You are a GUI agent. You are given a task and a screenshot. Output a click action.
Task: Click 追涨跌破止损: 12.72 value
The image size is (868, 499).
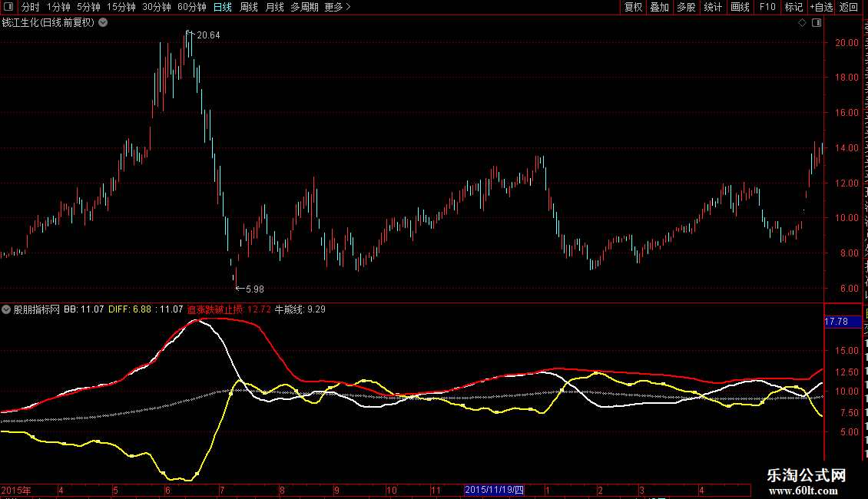tap(229, 310)
